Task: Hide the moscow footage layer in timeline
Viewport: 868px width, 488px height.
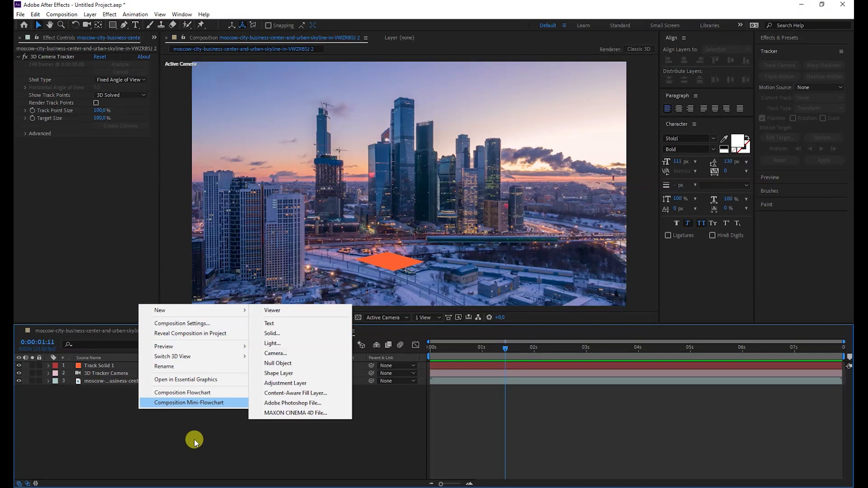Action: click(x=19, y=381)
